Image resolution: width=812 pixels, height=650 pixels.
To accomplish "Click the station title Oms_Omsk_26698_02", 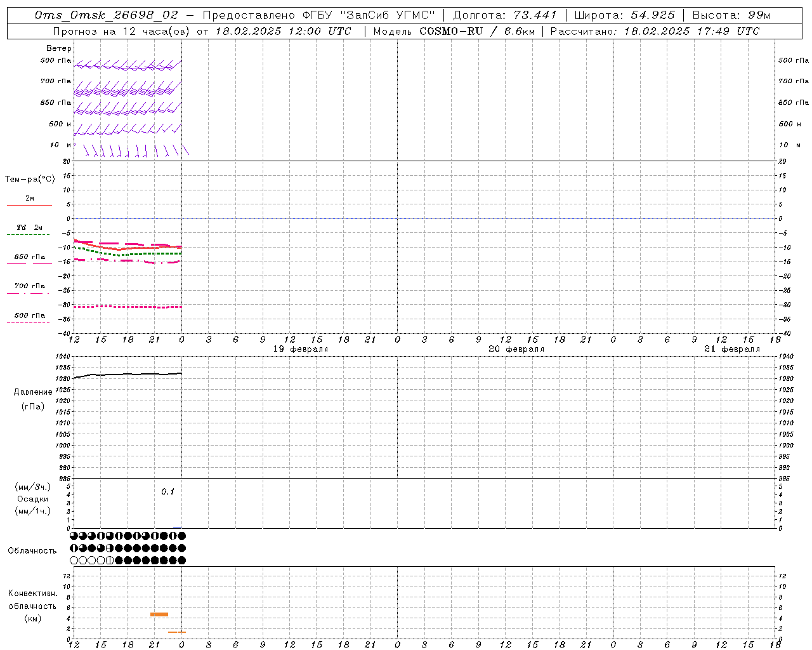I will [x=107, y=15].
